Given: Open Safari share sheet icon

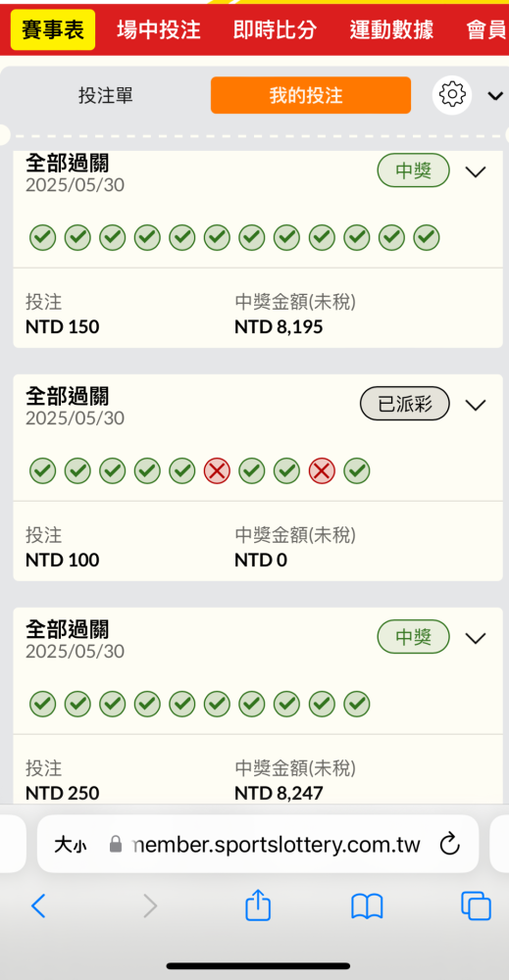Looking at the screenshot, I should (x=258, y=905).
